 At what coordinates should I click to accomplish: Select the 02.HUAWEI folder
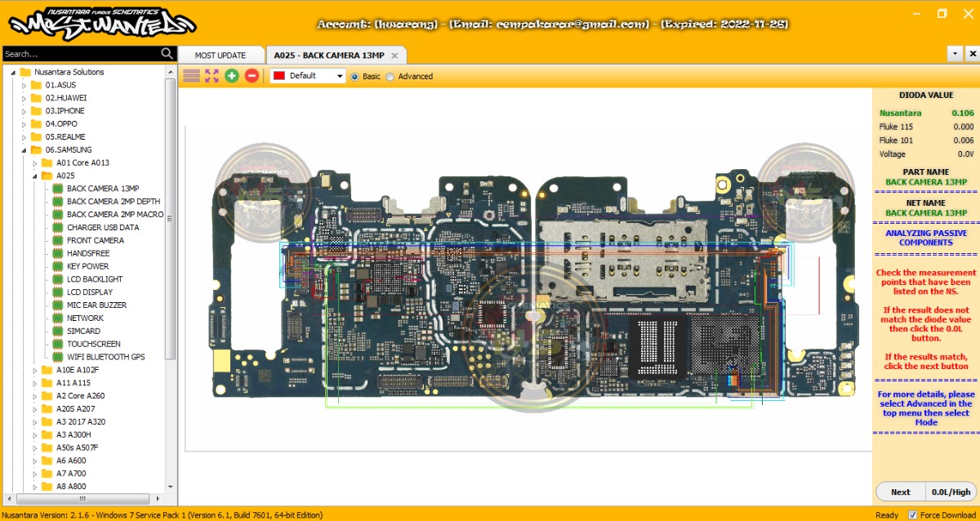65,98
